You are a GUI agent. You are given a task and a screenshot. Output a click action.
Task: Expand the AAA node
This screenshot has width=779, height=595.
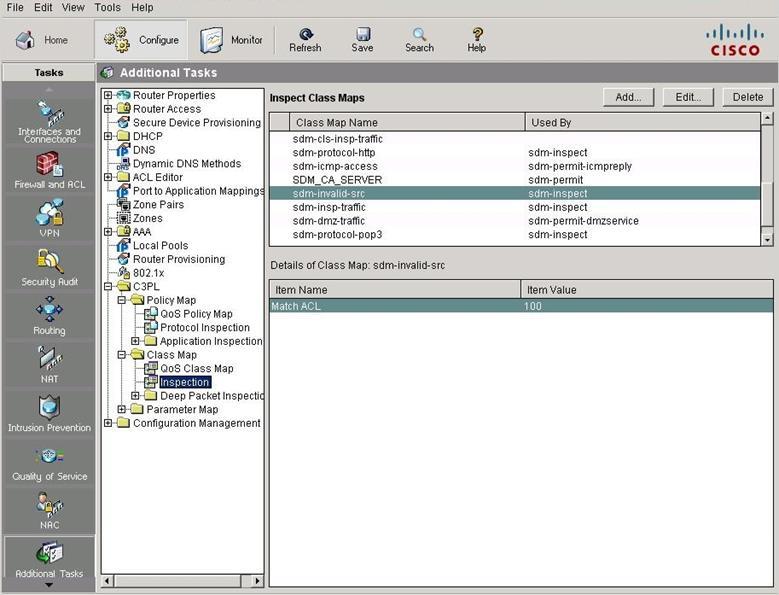click(108, 232)
